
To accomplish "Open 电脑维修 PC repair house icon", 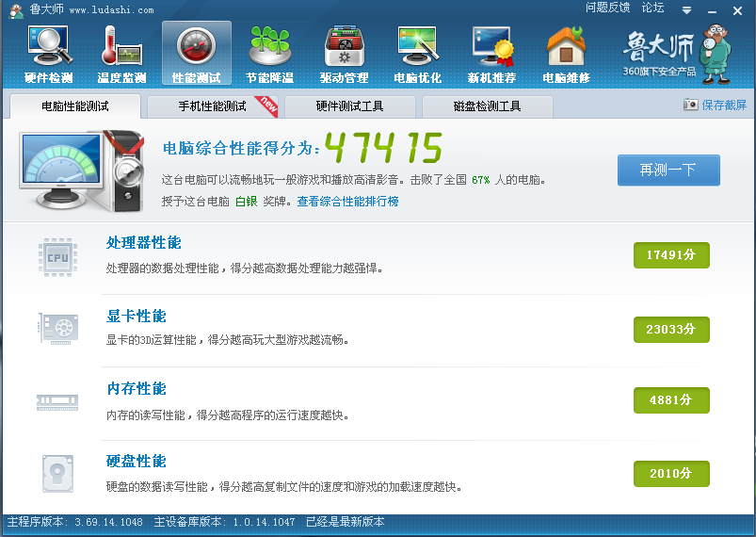I will (x=566, y=54).
